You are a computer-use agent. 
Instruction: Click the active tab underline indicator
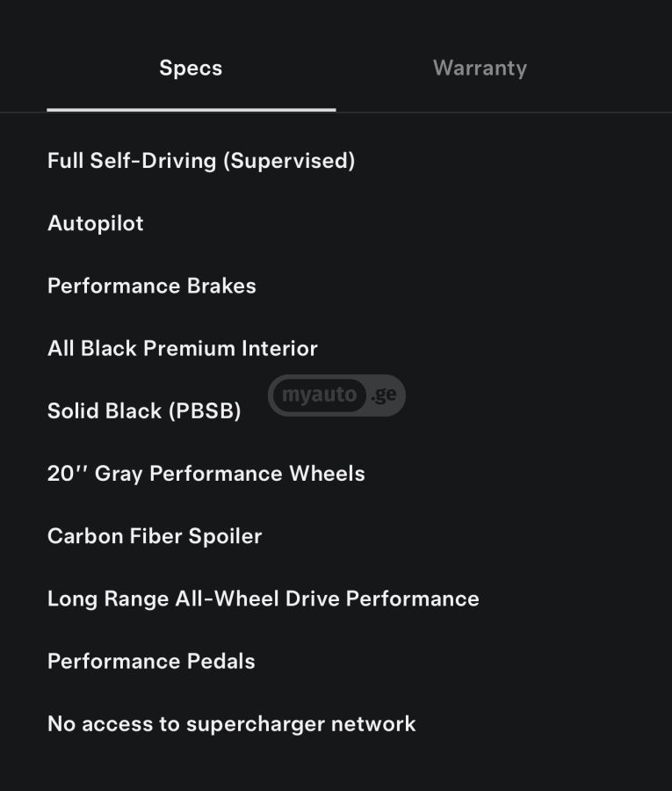pyautogui.click(x=191, y=109)
